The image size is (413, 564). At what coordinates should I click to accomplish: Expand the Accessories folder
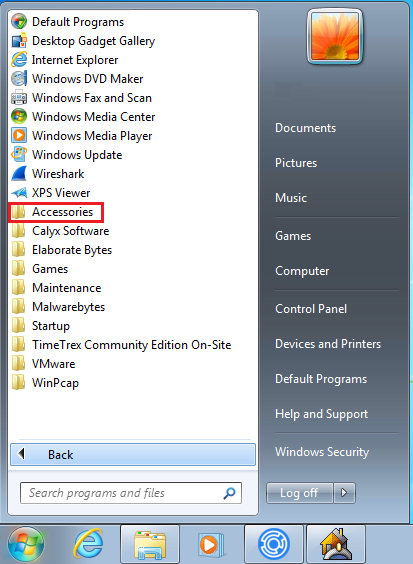(x=56, y=212)
